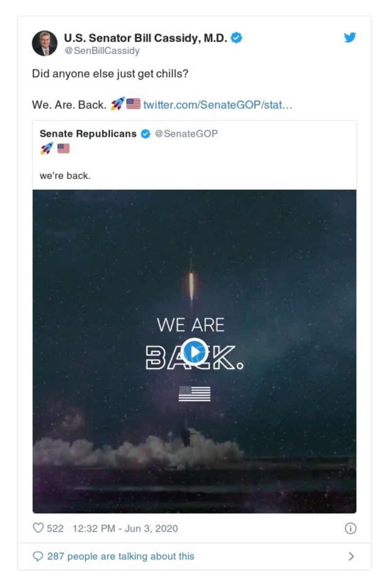Click the Senate Republicans verified badge
Image resolution: width=389 pixels, height=588 pixels.
click(x=146, y=134)
